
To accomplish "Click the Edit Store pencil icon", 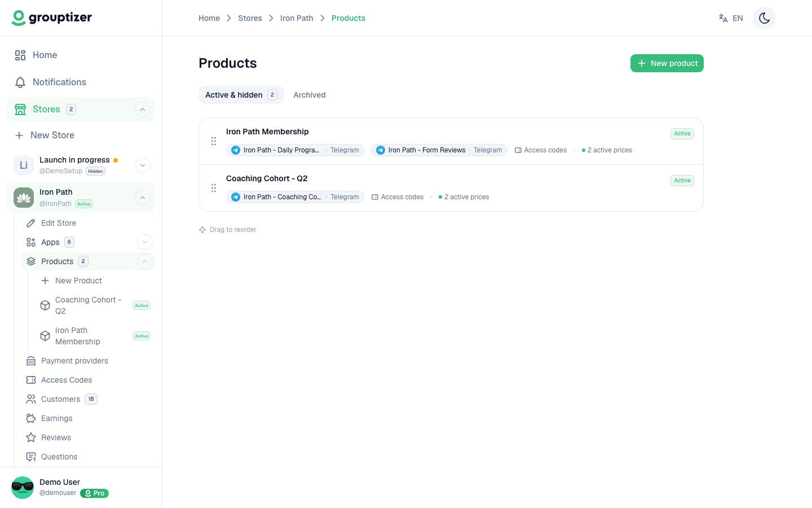I will [x=31, y=223].
